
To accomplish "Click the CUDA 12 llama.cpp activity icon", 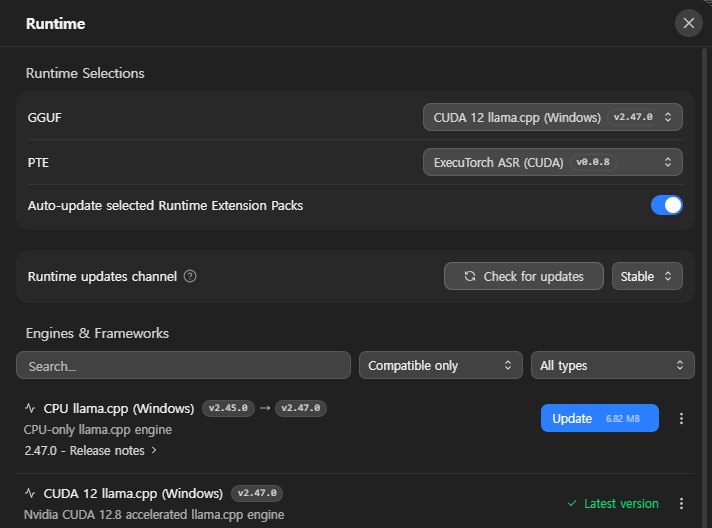I will point(30,493).
